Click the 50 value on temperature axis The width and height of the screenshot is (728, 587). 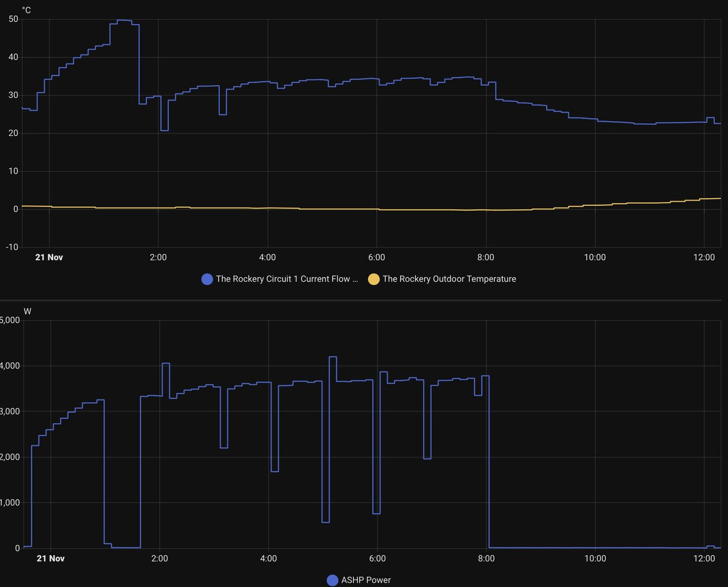pos(14,19)
